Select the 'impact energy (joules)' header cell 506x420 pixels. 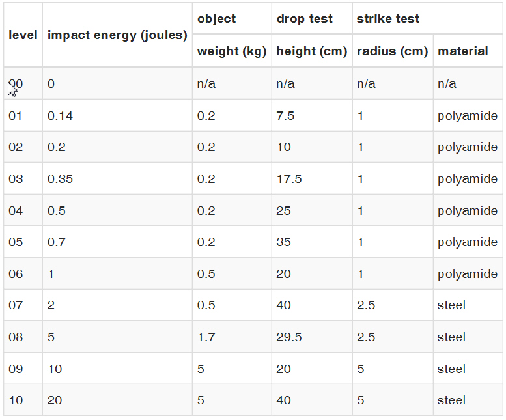point(117,35)
